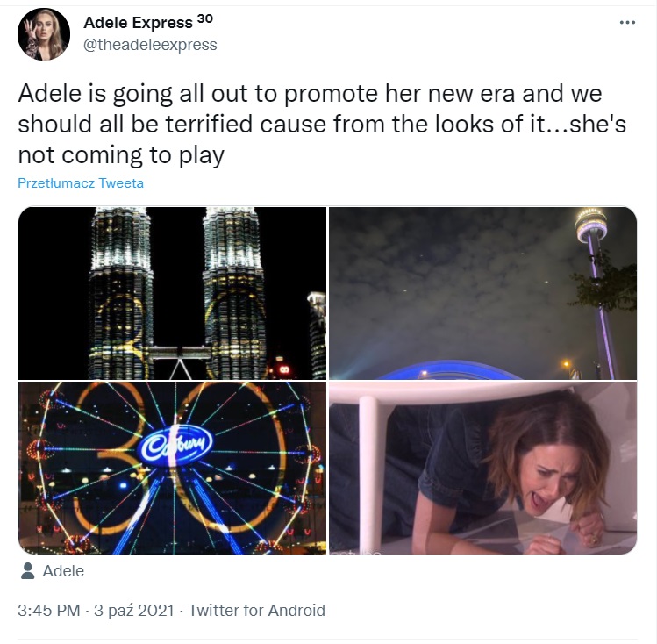The width and height of the screenshot is (657, 644).
Task: Click the tweet text about Adele's new era
Action: (322, 124)
